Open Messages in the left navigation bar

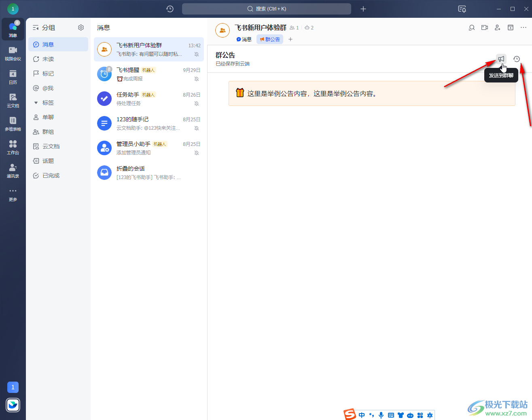pyautogui.click(x=13, y=29)
